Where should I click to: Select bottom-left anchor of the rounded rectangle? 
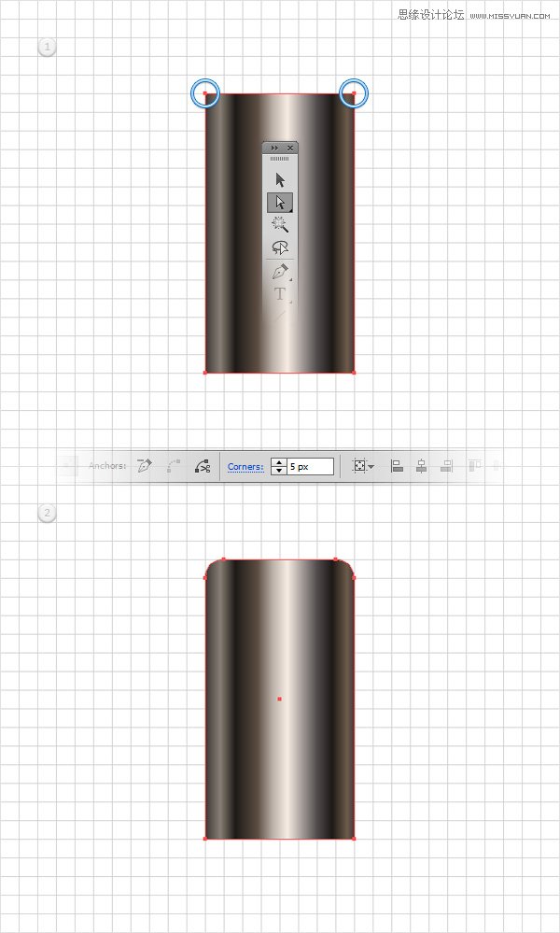(205, 839)
